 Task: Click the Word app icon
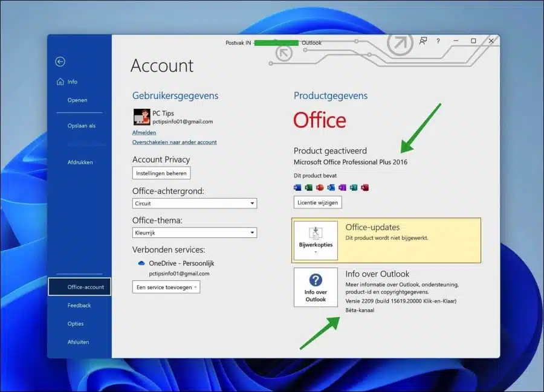pos(297,187)
